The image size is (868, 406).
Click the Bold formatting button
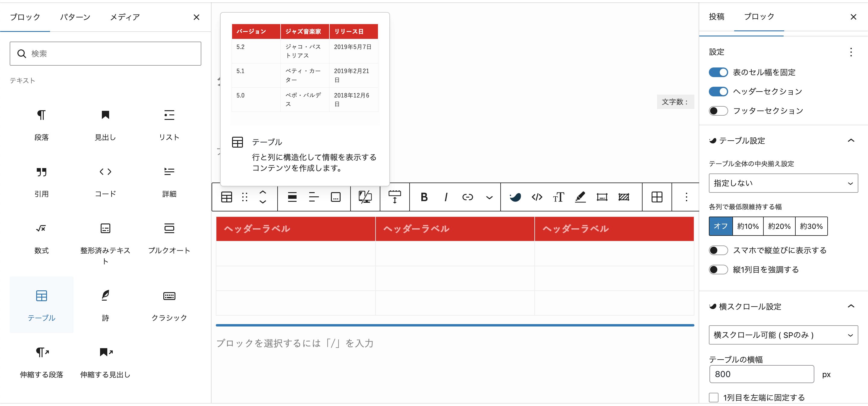tap(424, 197)
